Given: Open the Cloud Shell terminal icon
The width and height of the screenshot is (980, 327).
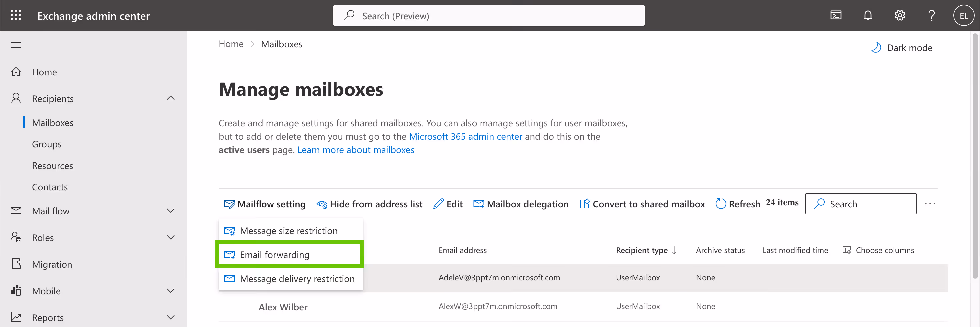Looking at the screenshot, I should [836, 15].
